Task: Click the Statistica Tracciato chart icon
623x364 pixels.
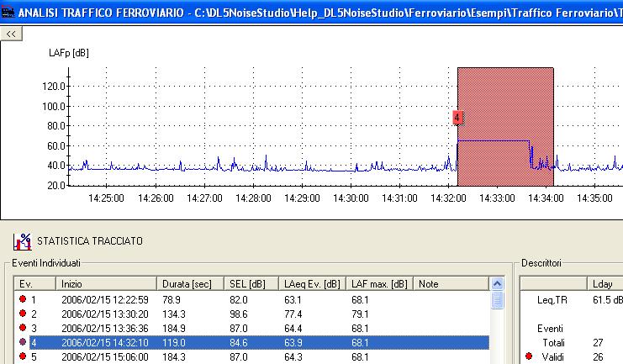Action: 22,241
